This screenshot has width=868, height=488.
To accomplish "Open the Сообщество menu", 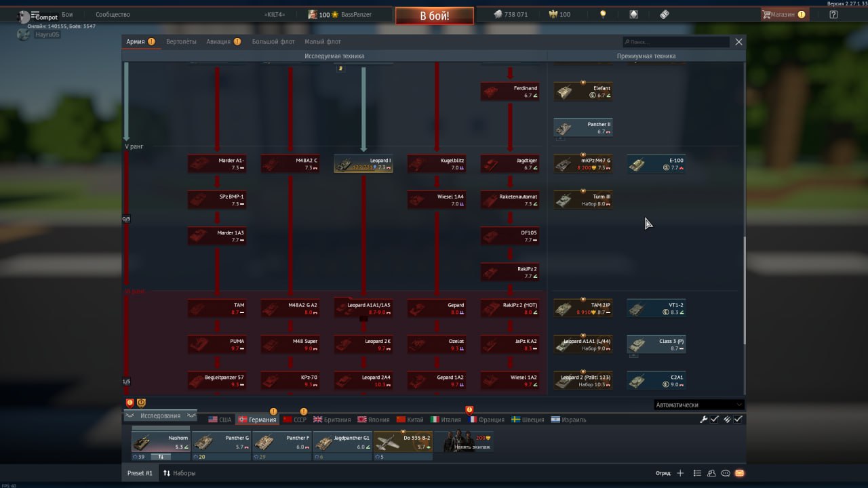I will tap(113, 14).
